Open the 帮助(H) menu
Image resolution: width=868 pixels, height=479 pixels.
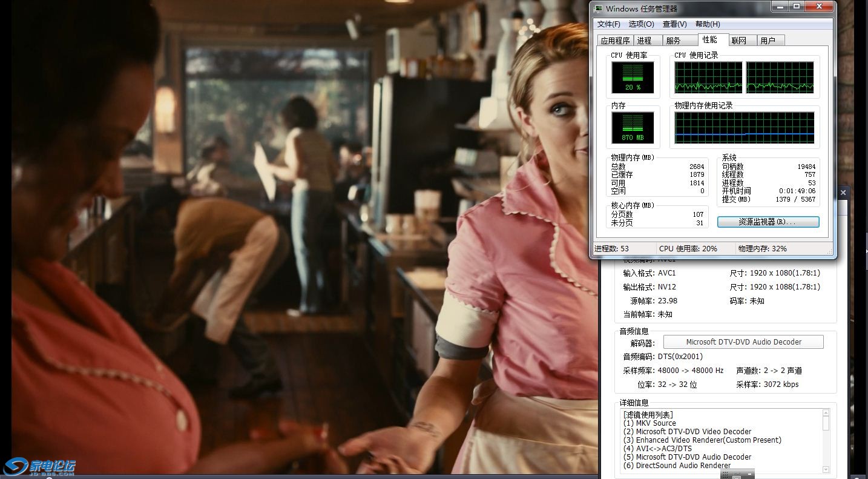point(707,24)
